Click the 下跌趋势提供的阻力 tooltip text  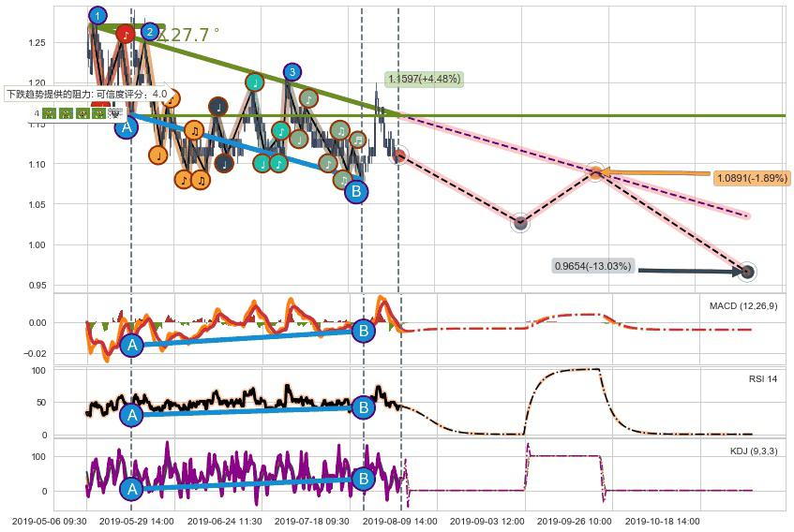[87, 94]
